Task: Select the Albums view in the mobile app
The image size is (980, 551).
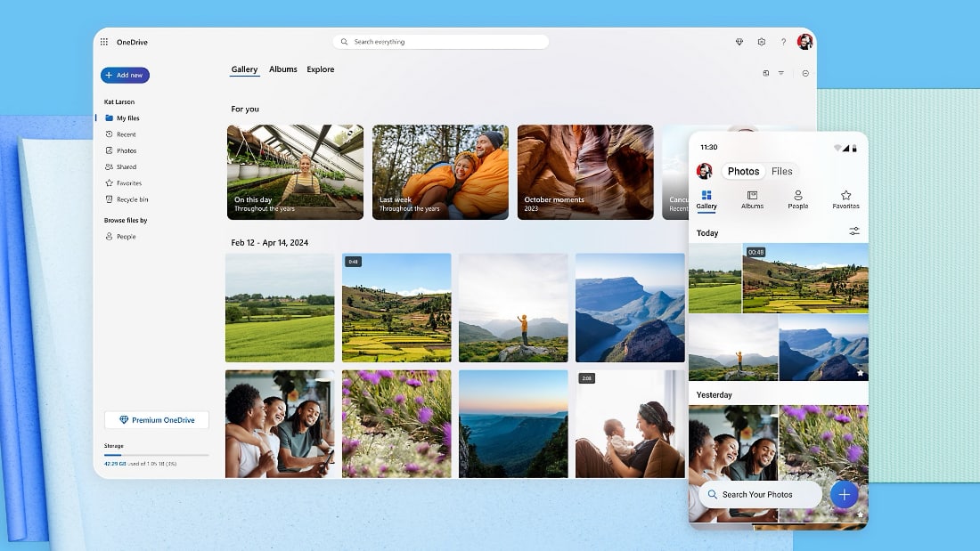Action: 752,199
